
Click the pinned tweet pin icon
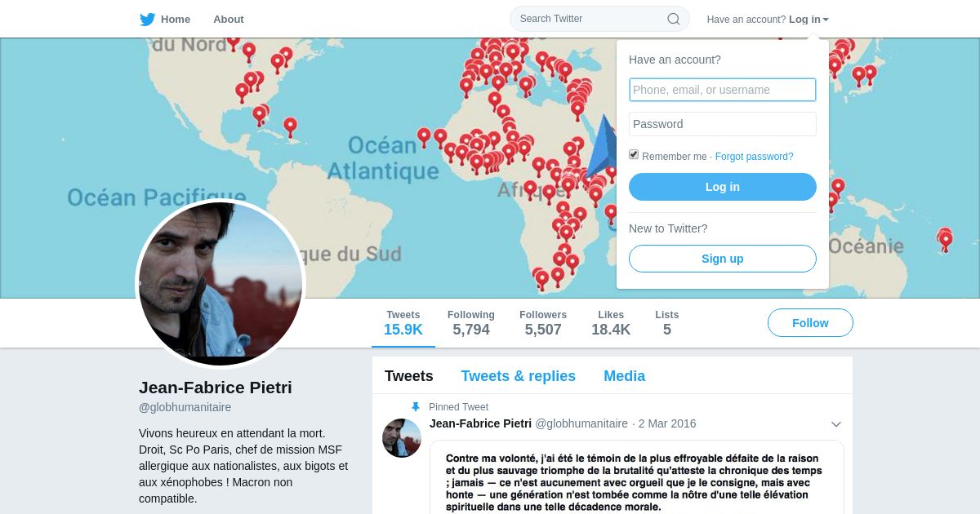pyautogui.click(x=416, y=407)
